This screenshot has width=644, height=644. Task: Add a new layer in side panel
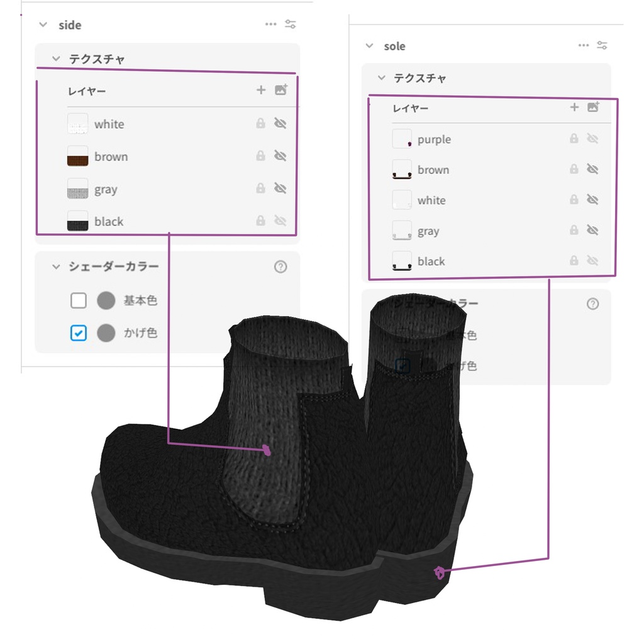click(x=261, y=90)
